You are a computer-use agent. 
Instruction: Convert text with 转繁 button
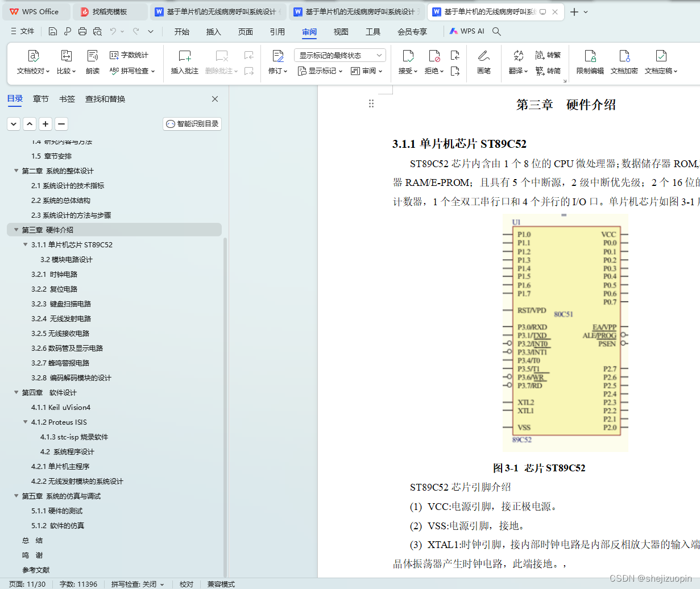click(548, 55)
